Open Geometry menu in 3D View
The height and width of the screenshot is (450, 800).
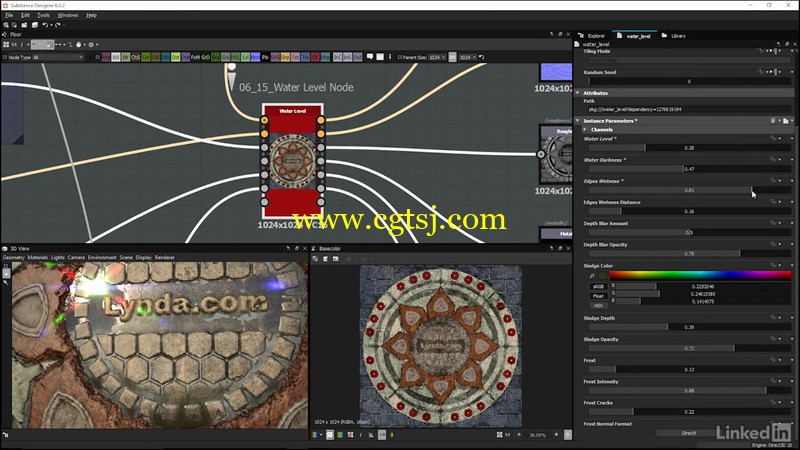(x=13, y=258)
